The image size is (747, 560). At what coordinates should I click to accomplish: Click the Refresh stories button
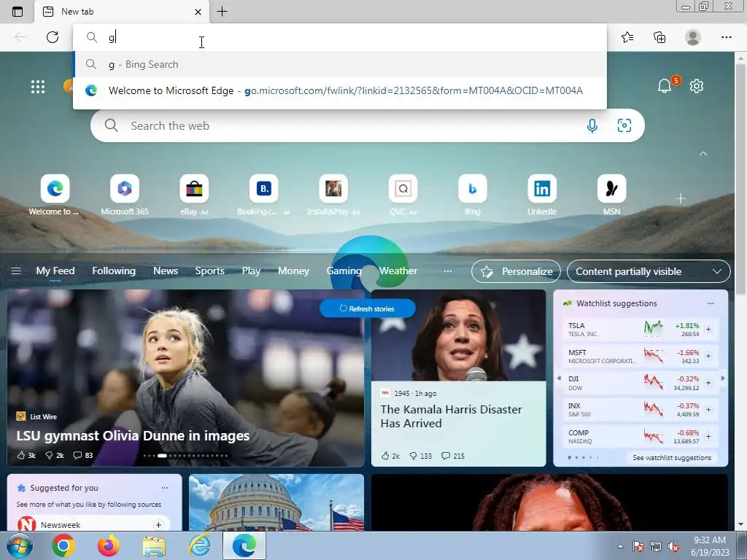(368, 308)
